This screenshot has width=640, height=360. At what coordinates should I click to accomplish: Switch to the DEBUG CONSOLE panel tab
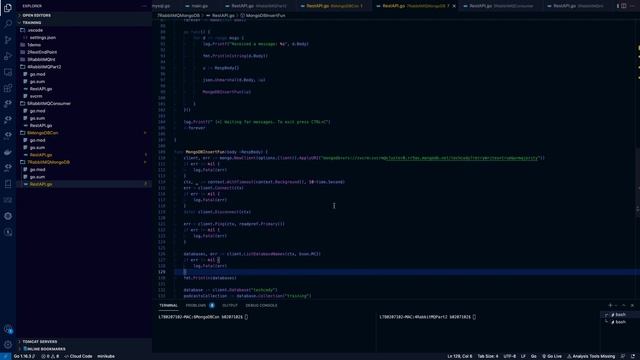point(261,305)
